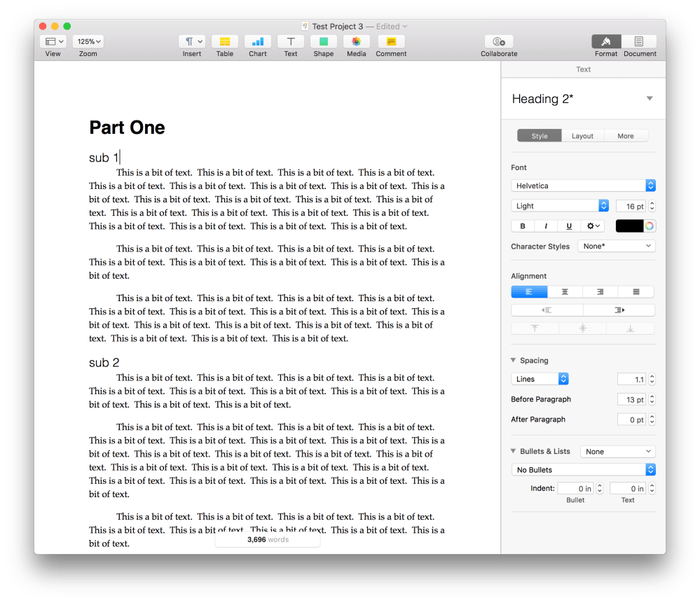Screen dimensions: 700x603
Task: Open the Chart insertion tool
Action: [257, 43]
